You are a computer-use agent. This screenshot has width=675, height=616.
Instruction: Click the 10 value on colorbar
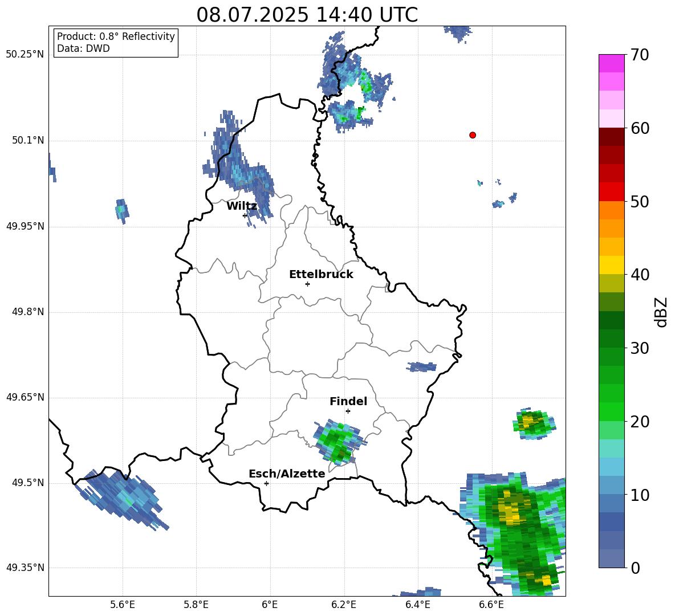640,495
